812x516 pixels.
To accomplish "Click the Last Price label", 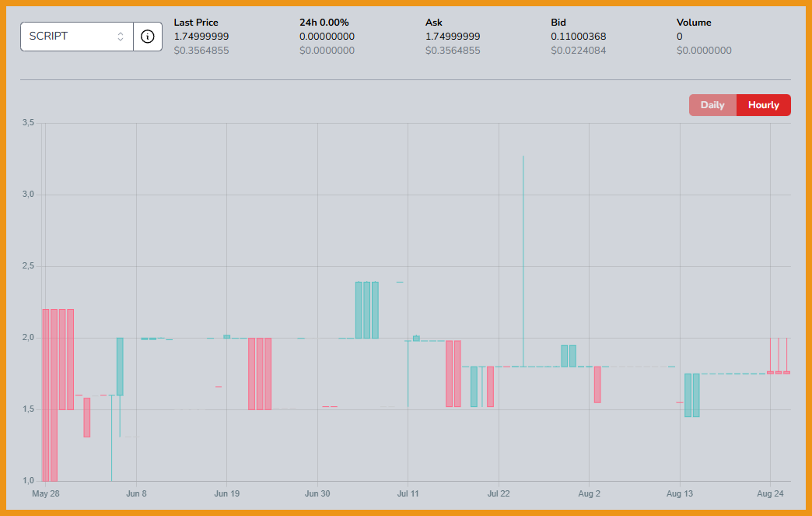I will coord(196,23).
